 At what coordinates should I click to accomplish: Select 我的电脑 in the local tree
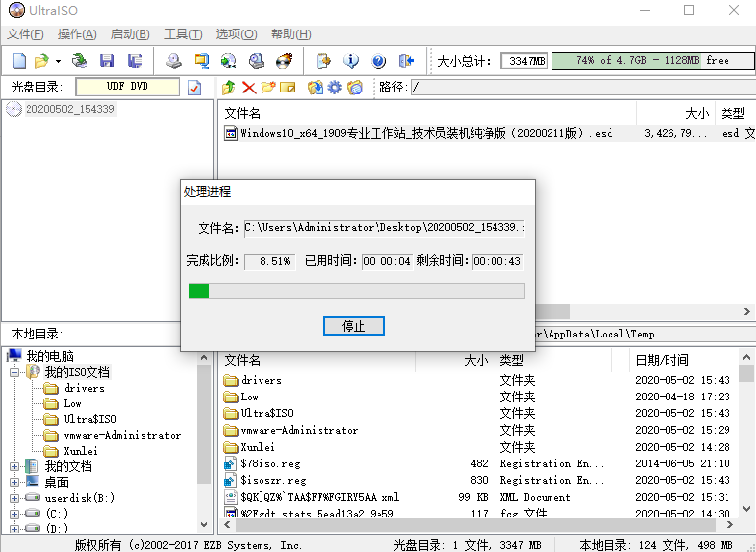(50, 356)
